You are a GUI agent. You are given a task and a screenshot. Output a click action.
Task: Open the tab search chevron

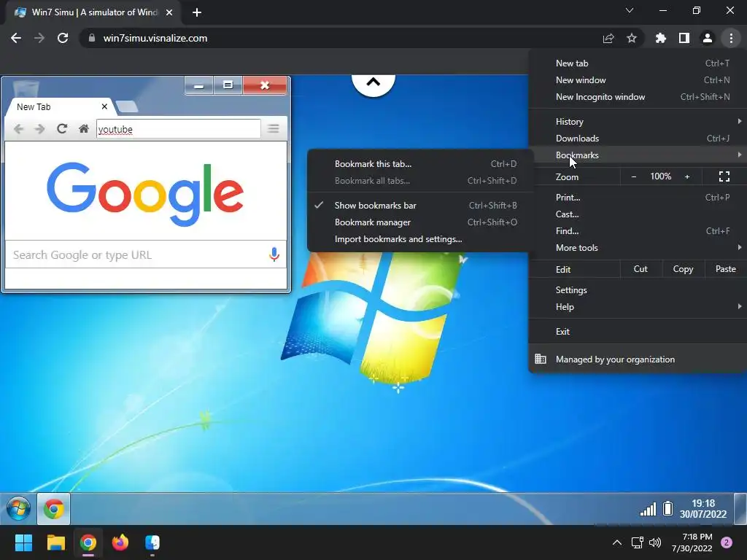[x=630, y=10]
